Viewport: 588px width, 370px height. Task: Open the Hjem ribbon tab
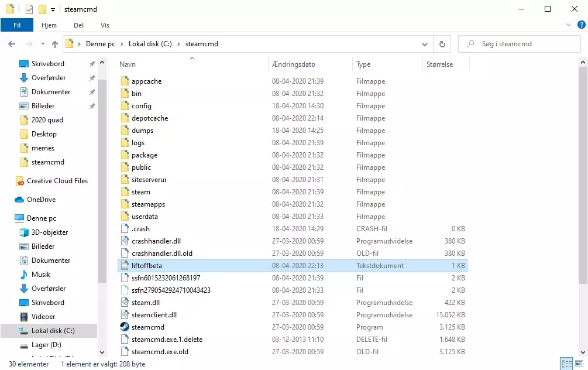pos(49,25)
